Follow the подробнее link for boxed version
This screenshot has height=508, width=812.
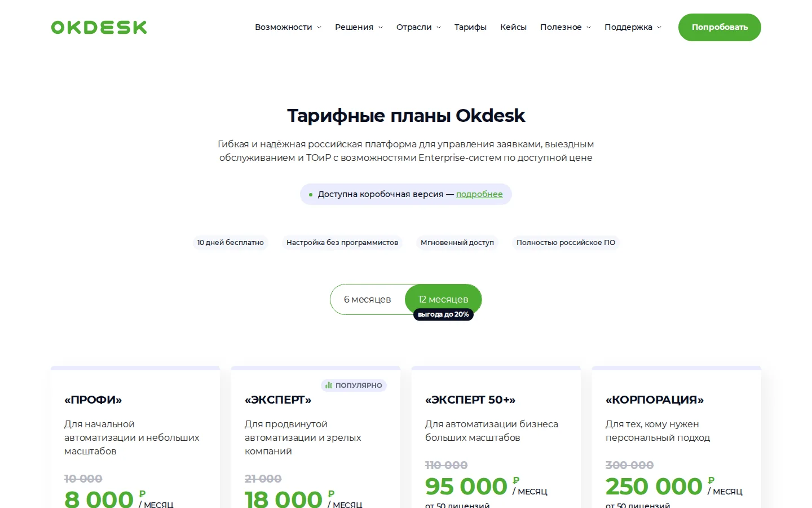click(479, 194)
